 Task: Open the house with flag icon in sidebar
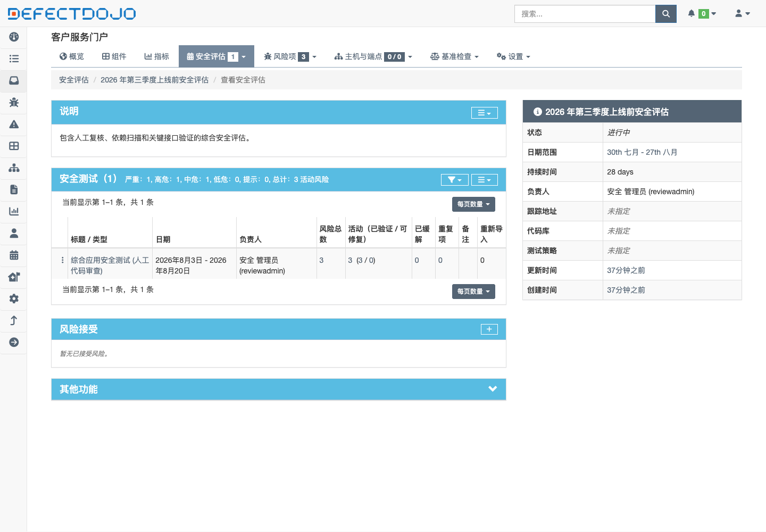[x=14, y=277]
